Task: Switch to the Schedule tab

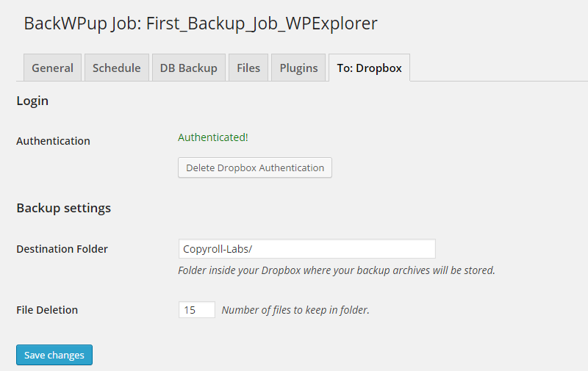Action: tap(117, 68)
